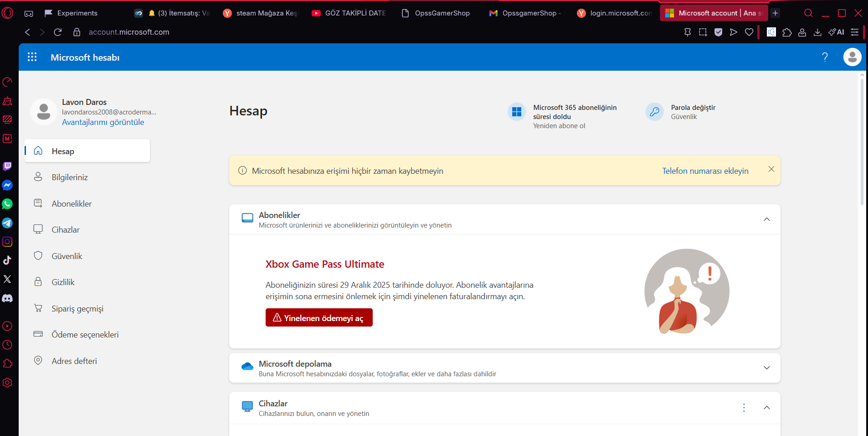Open the downloads icon in toolbar
Image resolution: width=868 pixels, height=436 pixels.
pos(818,32)
